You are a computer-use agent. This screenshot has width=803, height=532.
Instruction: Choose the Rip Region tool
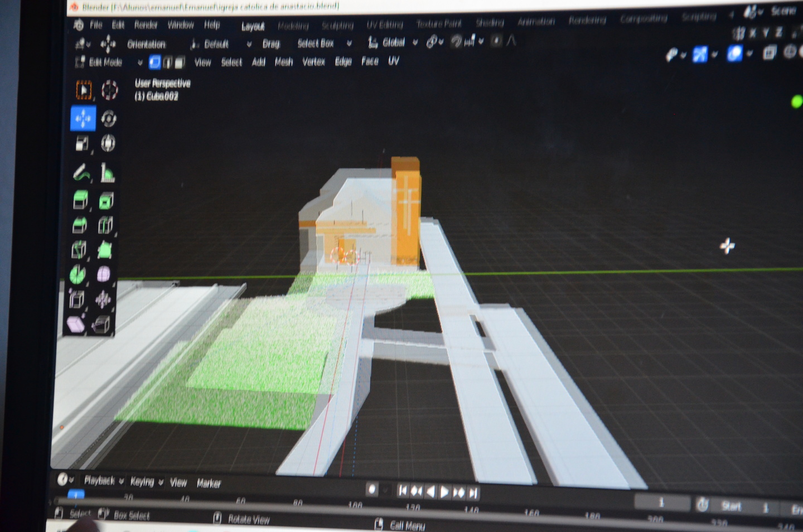tap(101, 324)
